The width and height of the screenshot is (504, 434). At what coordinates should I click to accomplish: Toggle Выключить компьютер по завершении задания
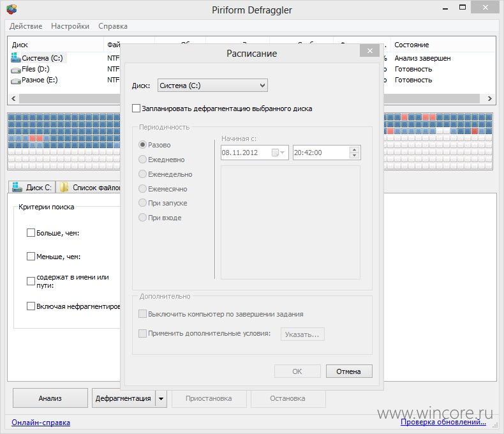pos(142,314)
